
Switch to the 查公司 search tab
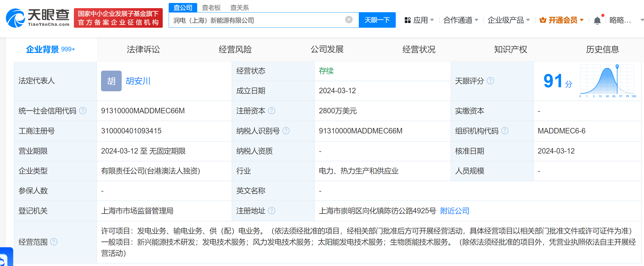click(x=183, y=8)
